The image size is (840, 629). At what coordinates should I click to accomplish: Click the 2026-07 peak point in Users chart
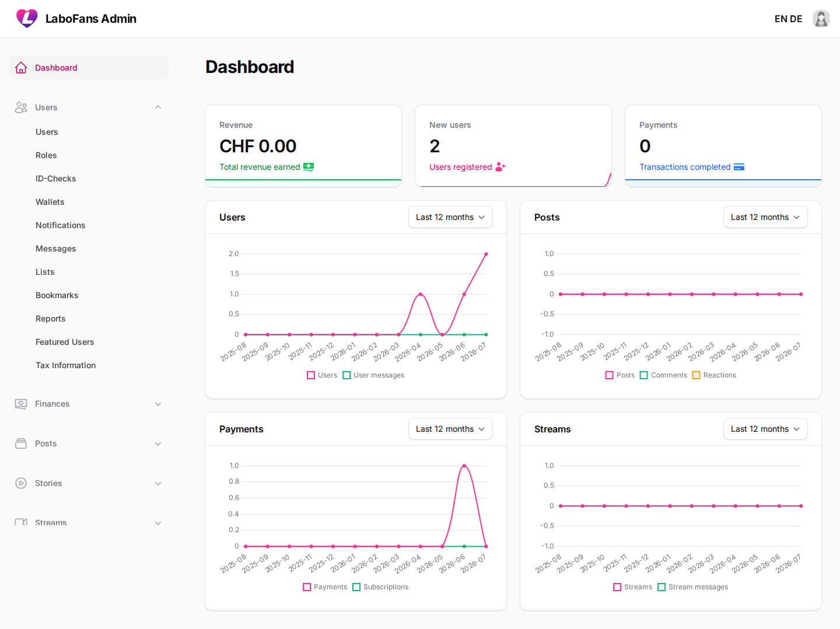[486, 254]
